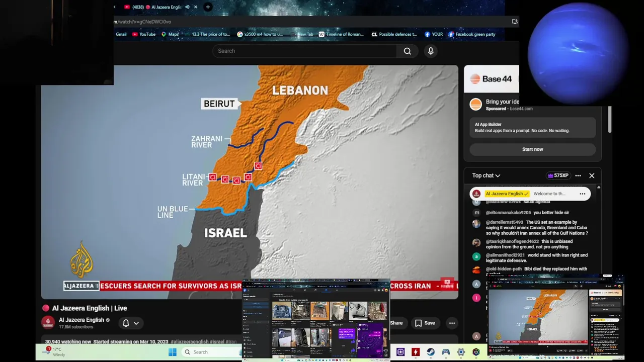Viewport: 644px width, 362px height.
Task: Open the hexagon icon at taskbar right end
Action: 476,352
